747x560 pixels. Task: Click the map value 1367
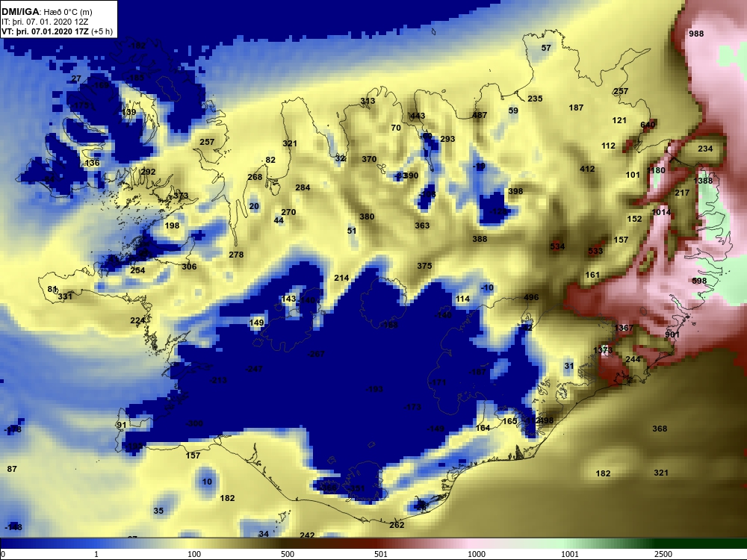[624, 328]
